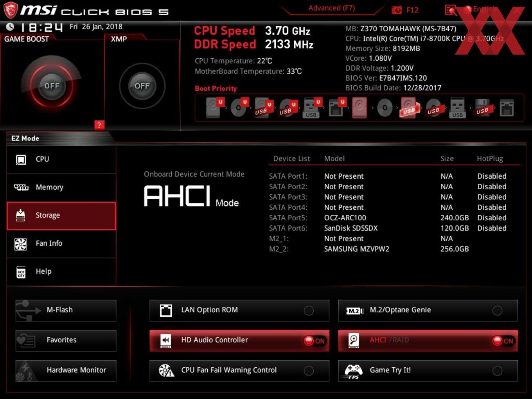Click the OCZ-ARC100 model entry
Image resolution: width=532 pixels, height=399 pixels.
(x=345, y=218)
